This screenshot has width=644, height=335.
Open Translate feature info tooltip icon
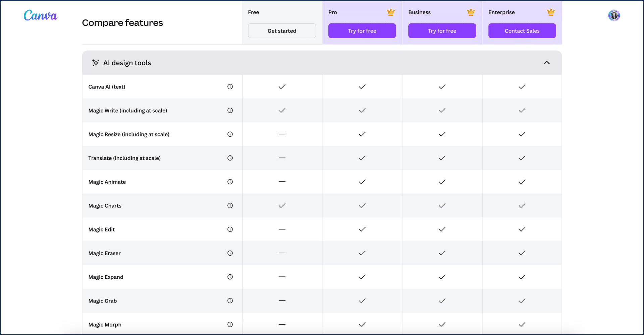(230, 158)
